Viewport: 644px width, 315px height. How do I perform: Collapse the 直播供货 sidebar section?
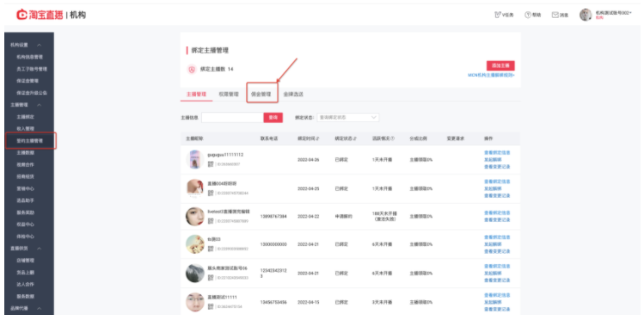(39, 249)
